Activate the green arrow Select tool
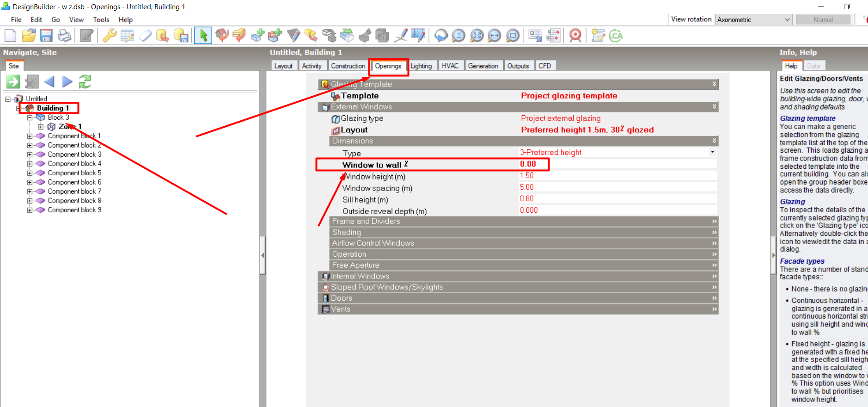This screenshot has width=868, height=407. 203,36
